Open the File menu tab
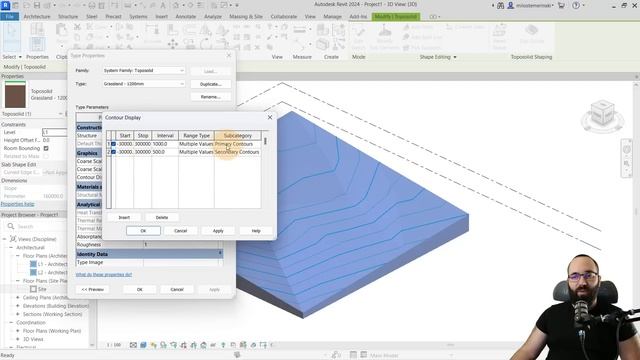Screen dimensions: 640x360 [x=9, y=17]
